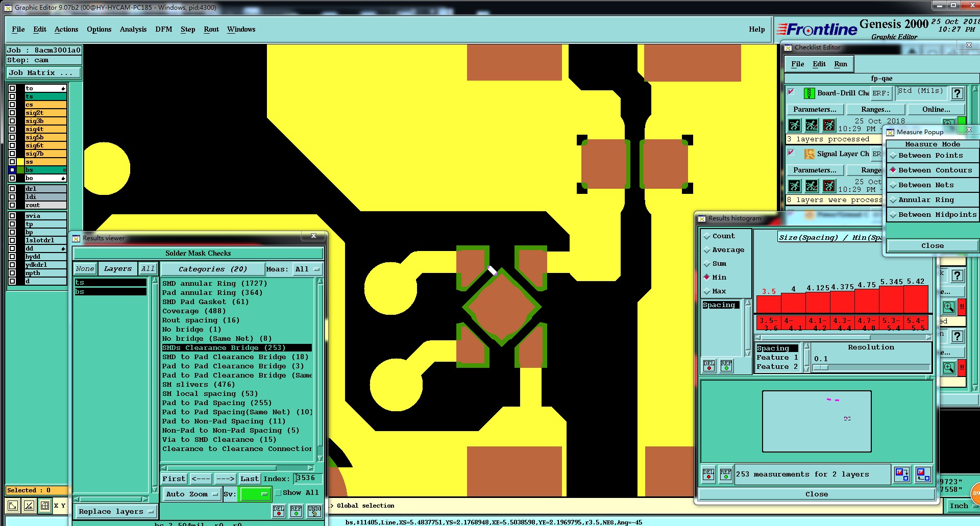The image size is (980, 526).
Task: Click the angle snap tool icon
Action: 29,506
